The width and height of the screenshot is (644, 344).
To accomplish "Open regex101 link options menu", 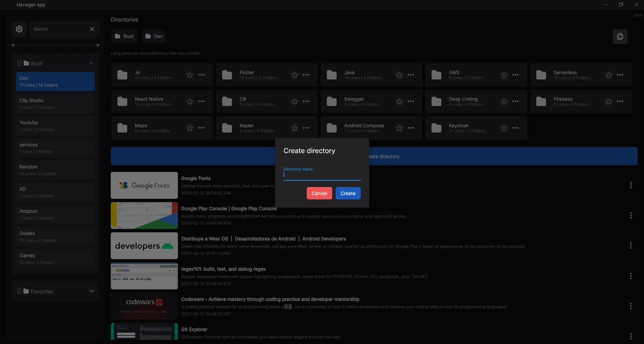I will pos(631,276).
